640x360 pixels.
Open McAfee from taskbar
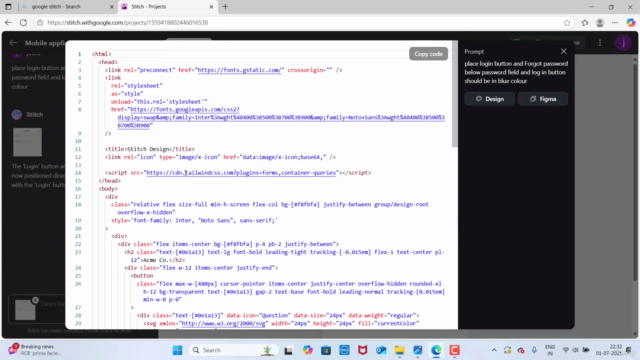[362, 350]
